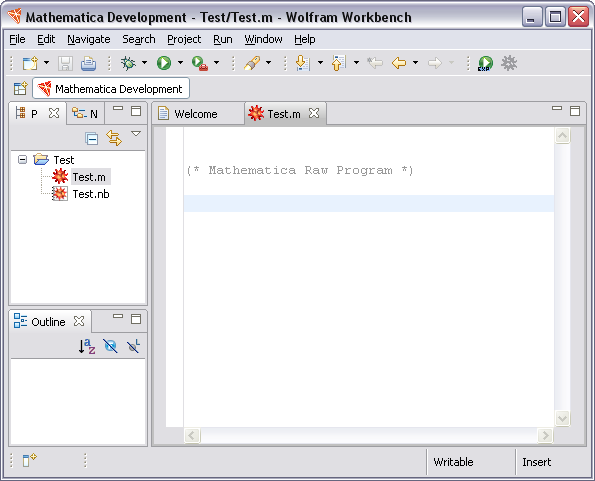This screenshot has width=595, height=481.
Task: Click the gear icon in the toolbar
Action: (x=509, y=63)
